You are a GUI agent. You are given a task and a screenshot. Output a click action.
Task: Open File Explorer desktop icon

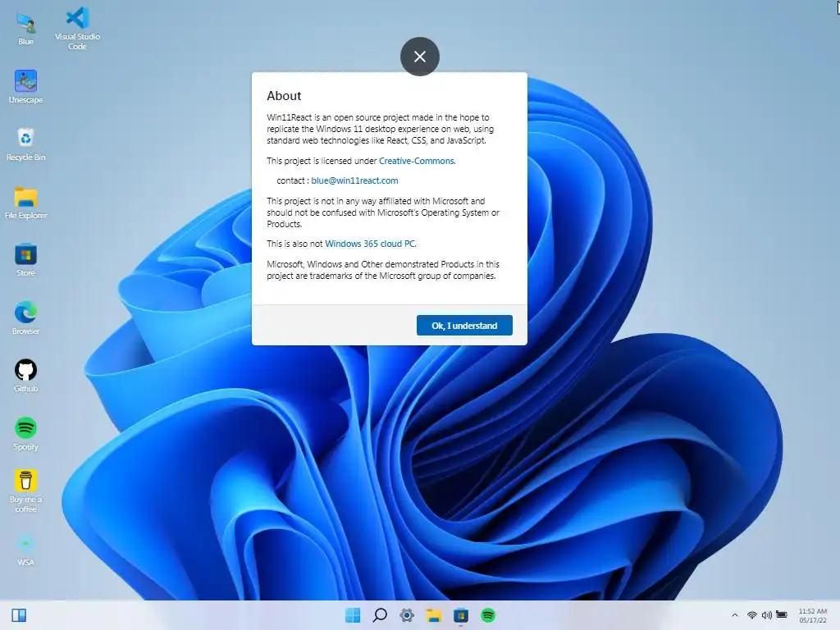pyautogui.click(x=25, y=203)
